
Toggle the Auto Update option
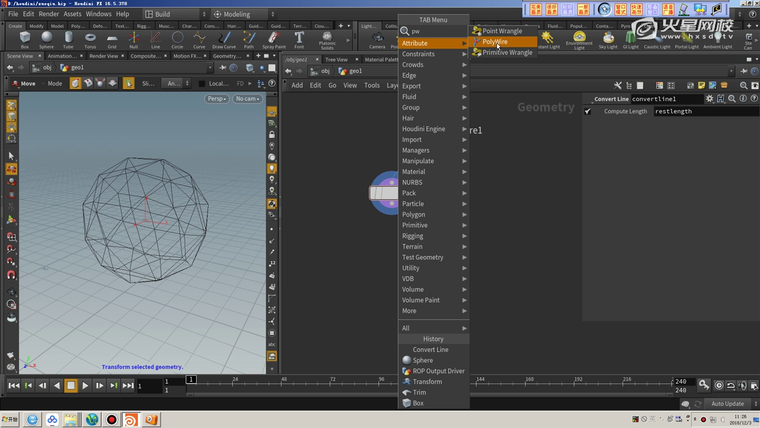[x=727, y=404]
